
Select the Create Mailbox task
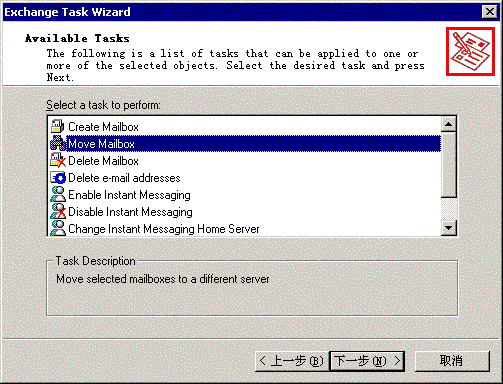click(x=103, y=127)
